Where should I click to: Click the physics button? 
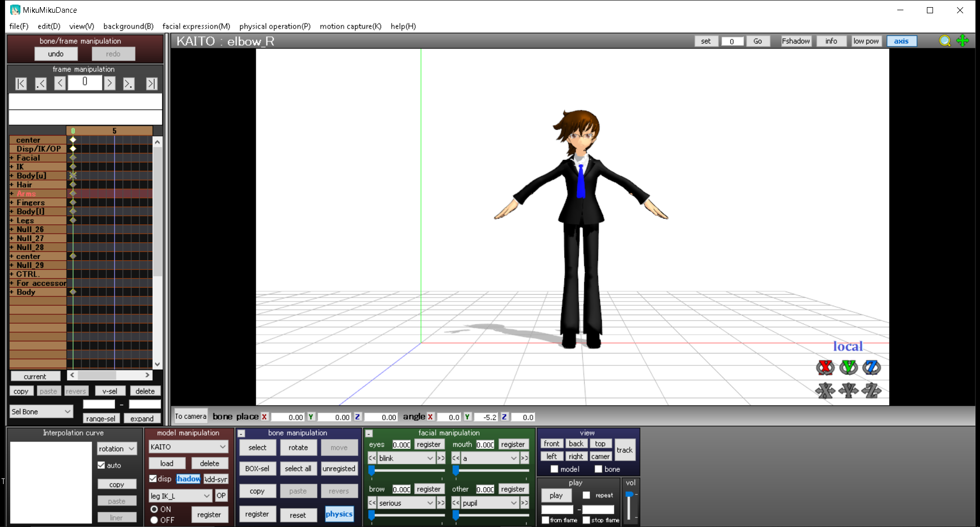click(339, 514)
